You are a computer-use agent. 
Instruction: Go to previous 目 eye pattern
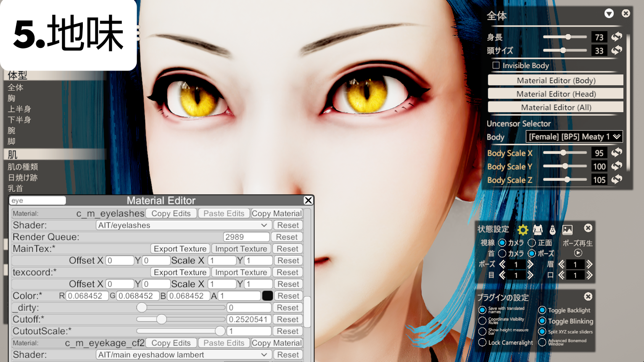(502, 275)
